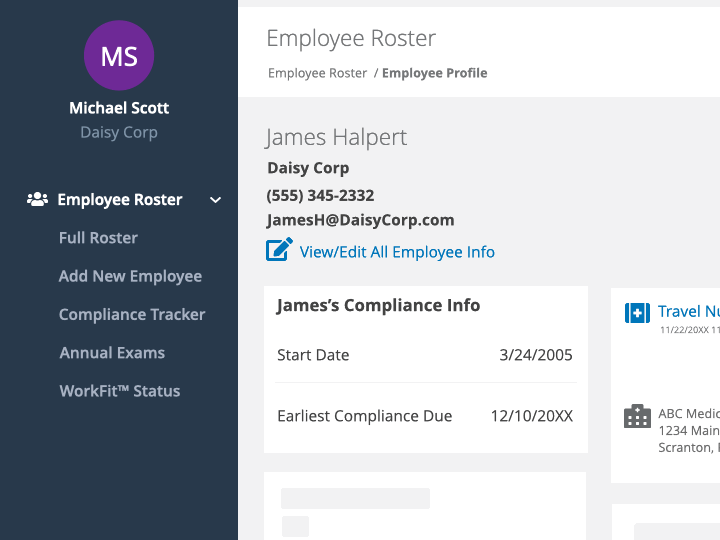This screenshot has height=540, width=720.
Task: Click the pencil edit icon
Action: (x=279, y=250)
